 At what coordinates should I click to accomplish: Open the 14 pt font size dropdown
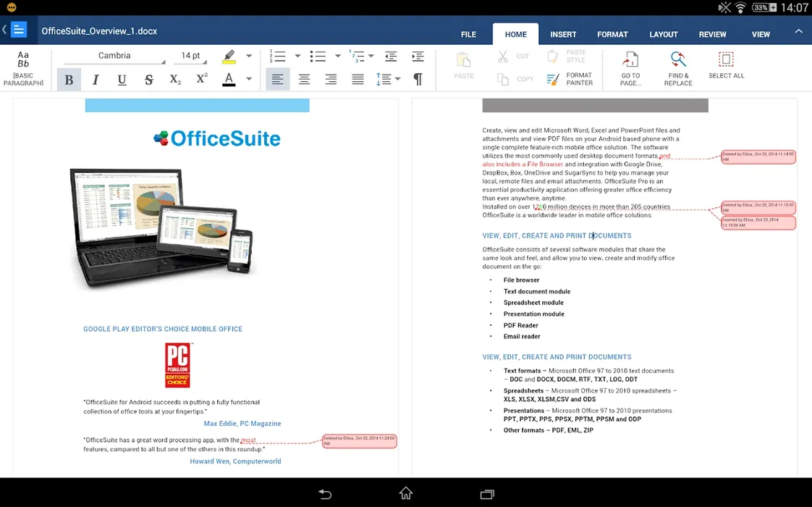(191, 56)
